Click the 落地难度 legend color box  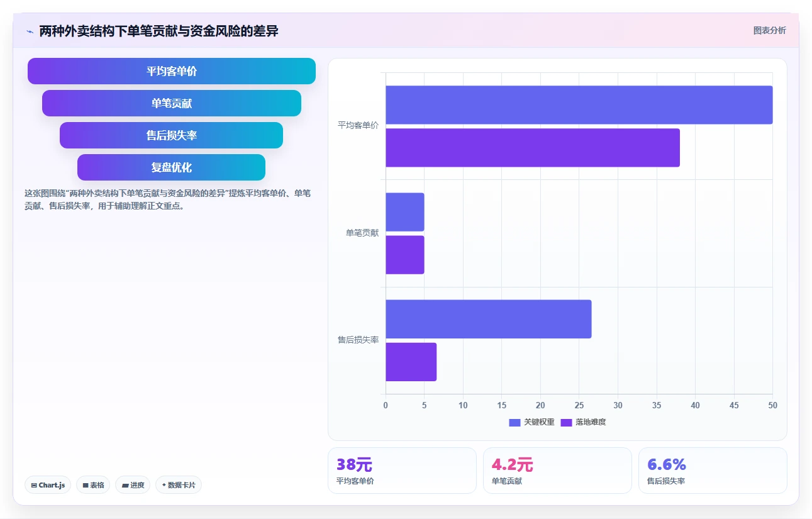[x=567, y=423]
